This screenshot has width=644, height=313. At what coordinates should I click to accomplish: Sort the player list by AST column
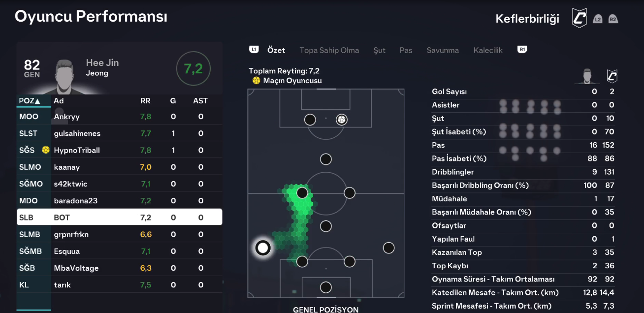200,101
